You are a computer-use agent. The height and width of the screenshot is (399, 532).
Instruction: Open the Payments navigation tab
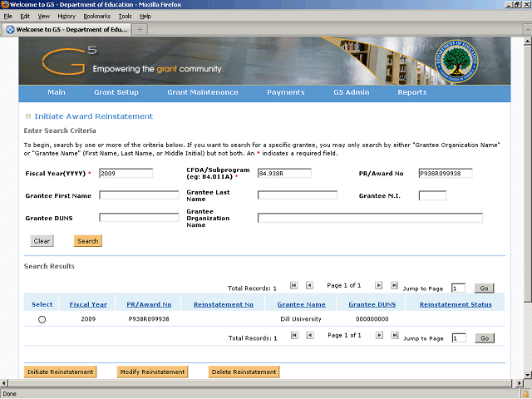click(x=286, y=92)
